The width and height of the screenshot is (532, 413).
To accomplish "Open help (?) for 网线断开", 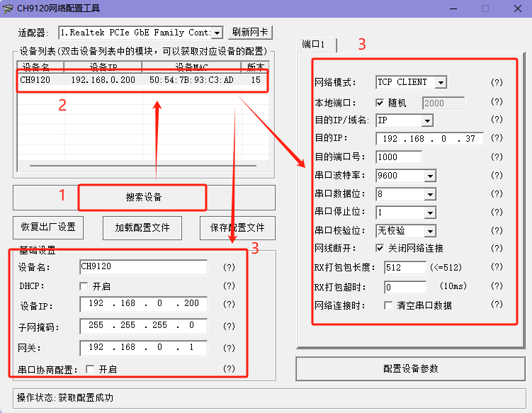I will (x=497, y=249).
